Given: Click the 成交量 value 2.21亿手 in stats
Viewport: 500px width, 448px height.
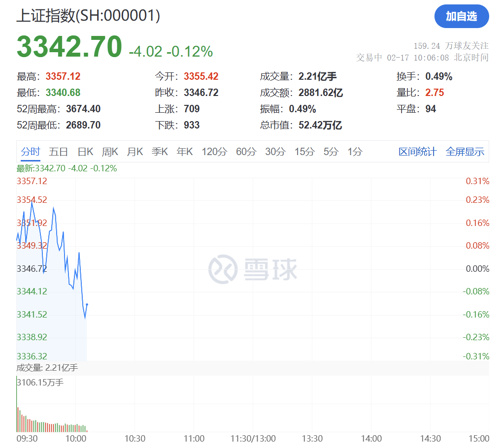Looking at the screenshot, I should [317, 76].
